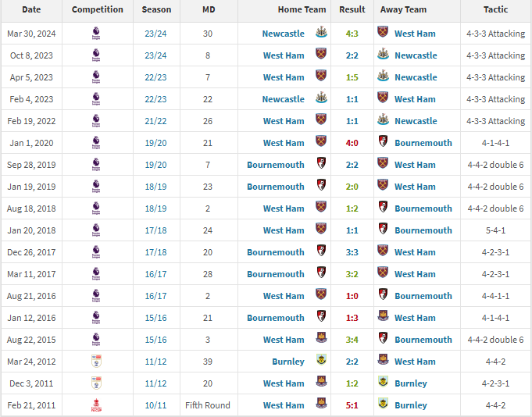532x417 pixels.
Task: Click FA Cup logo in Feb 21, 2011 row
Action: point(97,405)
